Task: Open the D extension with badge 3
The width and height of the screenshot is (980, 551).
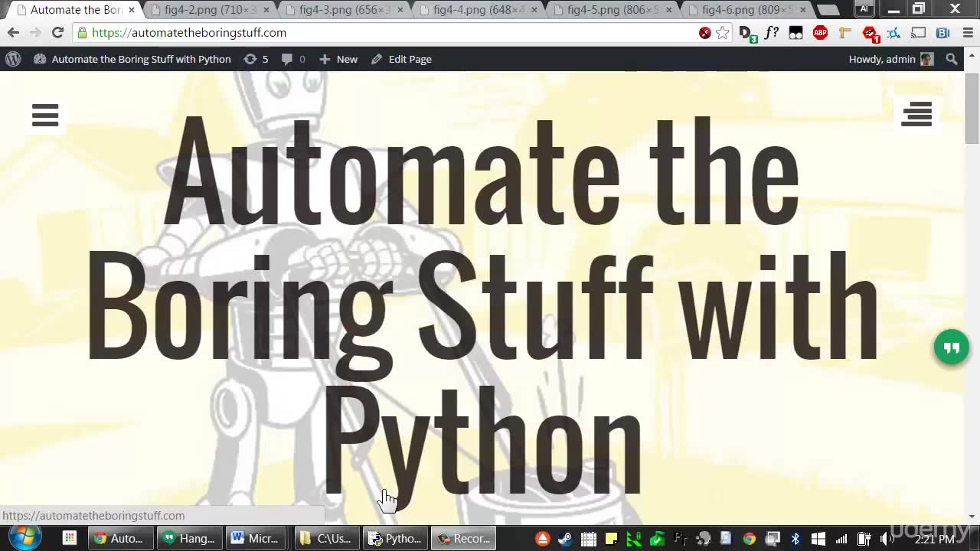Action: [x=746, y=33]
